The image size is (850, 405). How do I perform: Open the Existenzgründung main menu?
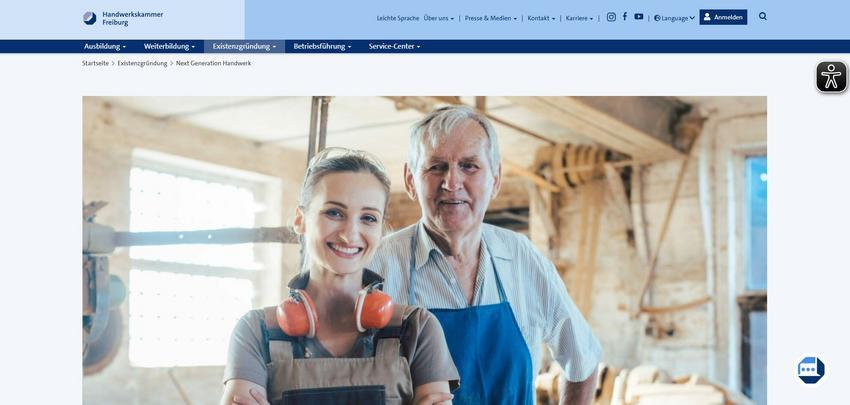point(244,47)
